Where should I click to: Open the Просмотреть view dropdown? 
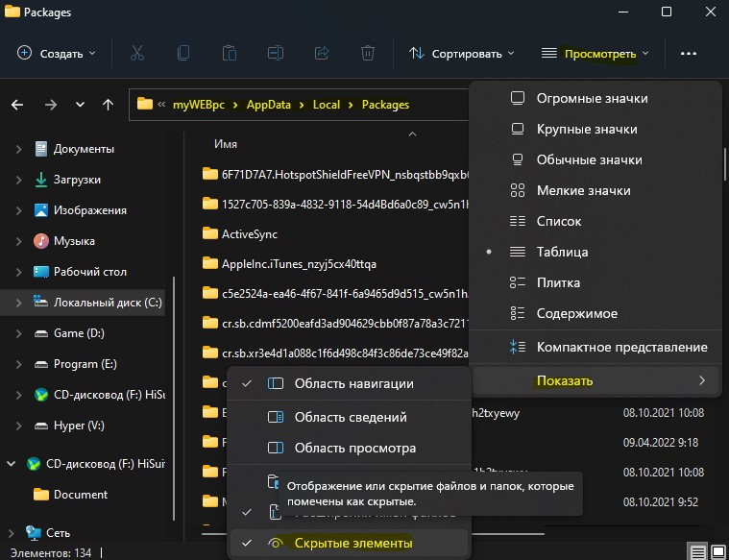595,54
